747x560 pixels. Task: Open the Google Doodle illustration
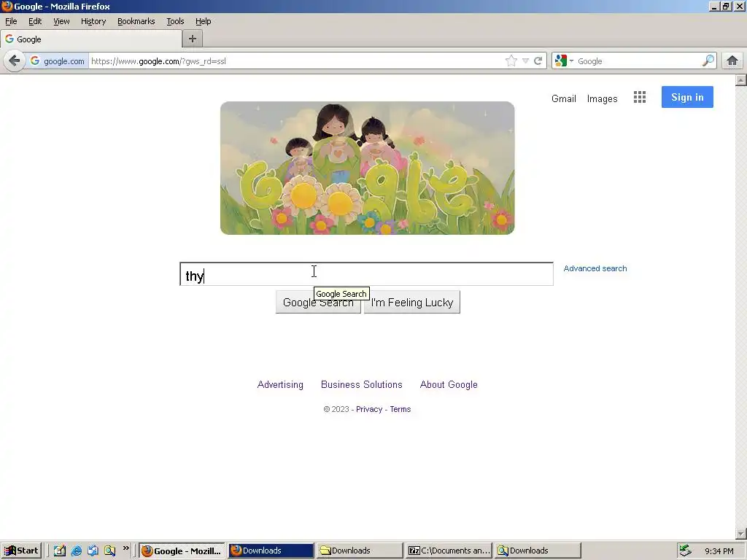(x=368, y=168)
